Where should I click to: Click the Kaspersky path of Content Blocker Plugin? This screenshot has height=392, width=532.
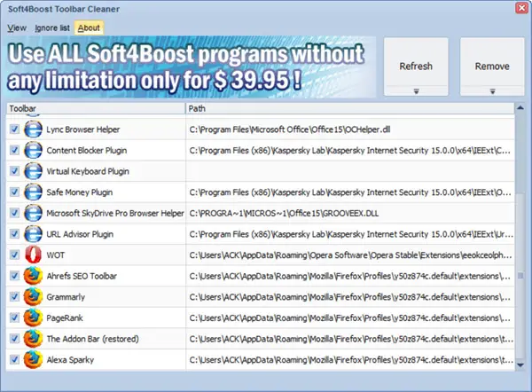[350, 151]
